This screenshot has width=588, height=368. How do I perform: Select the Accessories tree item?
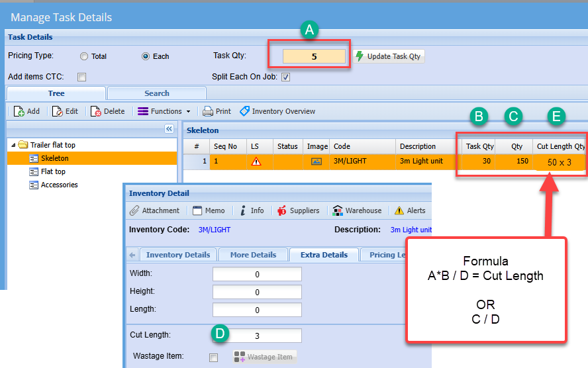(59, 185)
